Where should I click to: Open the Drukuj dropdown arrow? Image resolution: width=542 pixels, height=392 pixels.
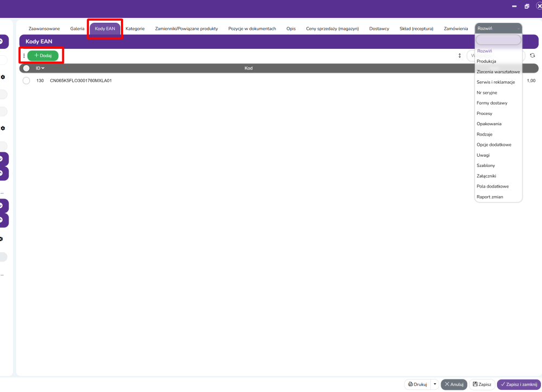435,384
